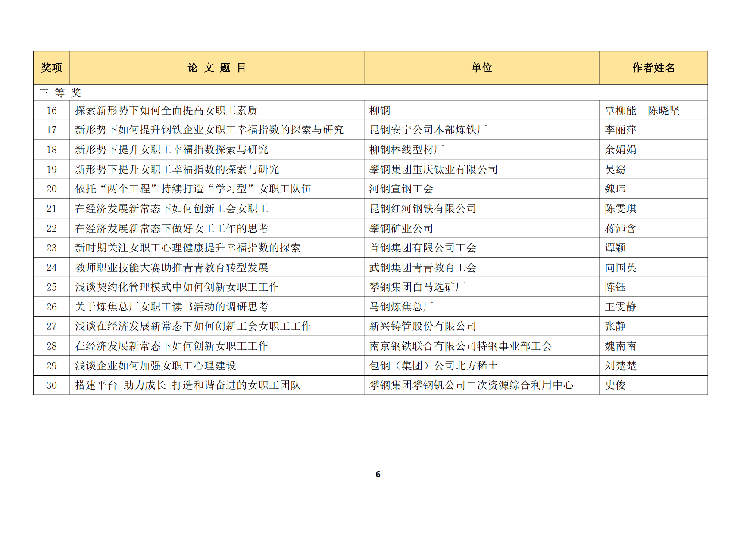Click unit 攀钢集团重庆钛业有限公司
The image size is (756, 534).
(433, 170)
